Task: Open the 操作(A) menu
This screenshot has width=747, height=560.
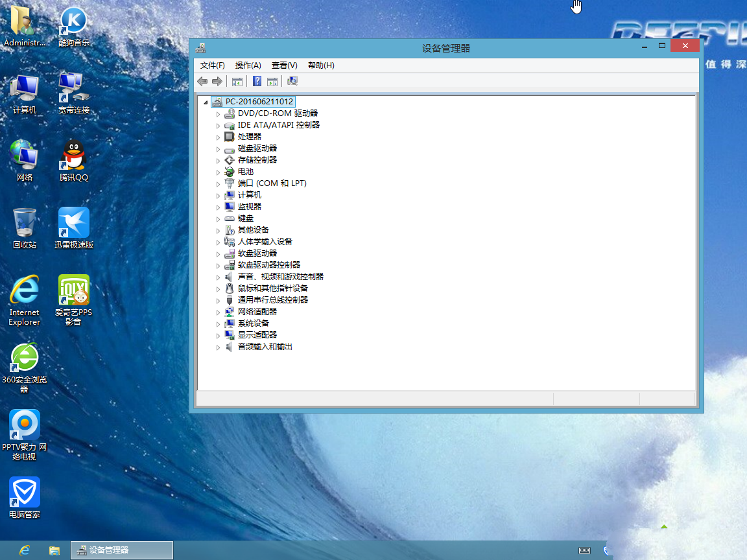Action: point(247,65)
